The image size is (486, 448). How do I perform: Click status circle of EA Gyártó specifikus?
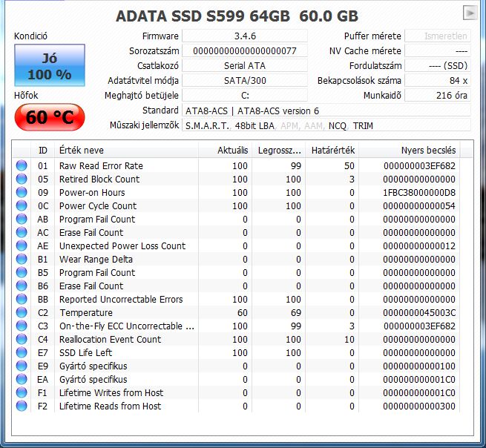[22, 378]
